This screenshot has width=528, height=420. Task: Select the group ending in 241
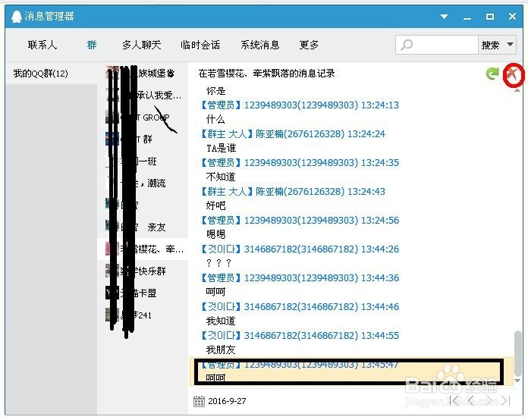click(143, 315)
